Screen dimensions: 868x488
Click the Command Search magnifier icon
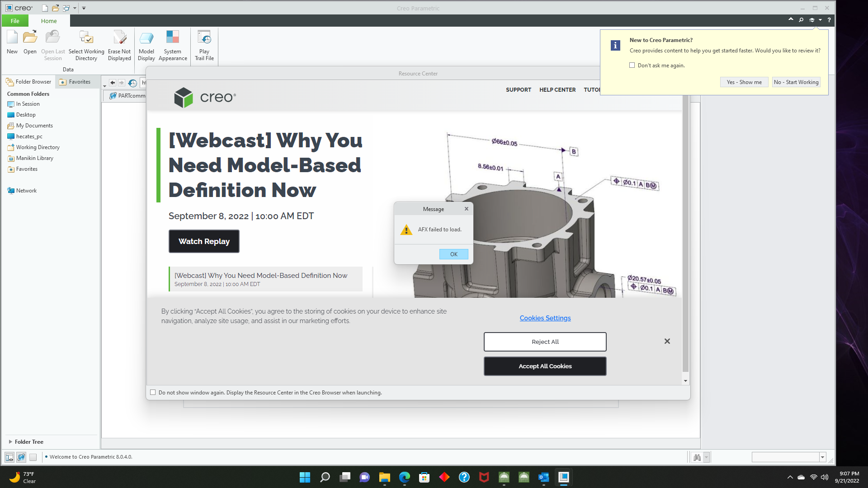(x=800, y=20)
